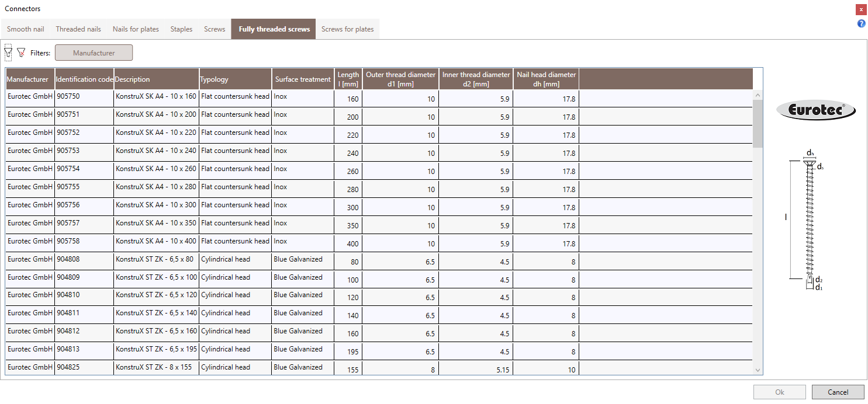Screen dimensions: 868x404
Task: Click the Manufacturer filter button
Action: coord(94,53)
